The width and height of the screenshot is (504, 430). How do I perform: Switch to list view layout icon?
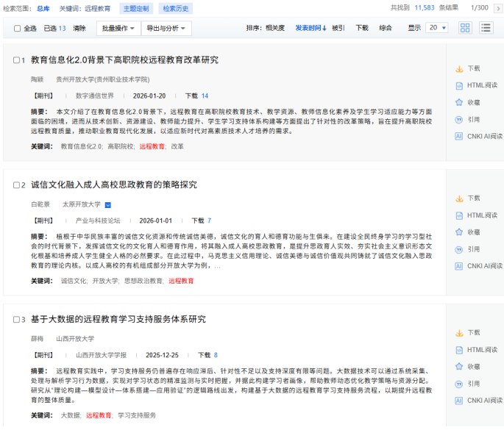pyautogui.click(x=486, y=28)
